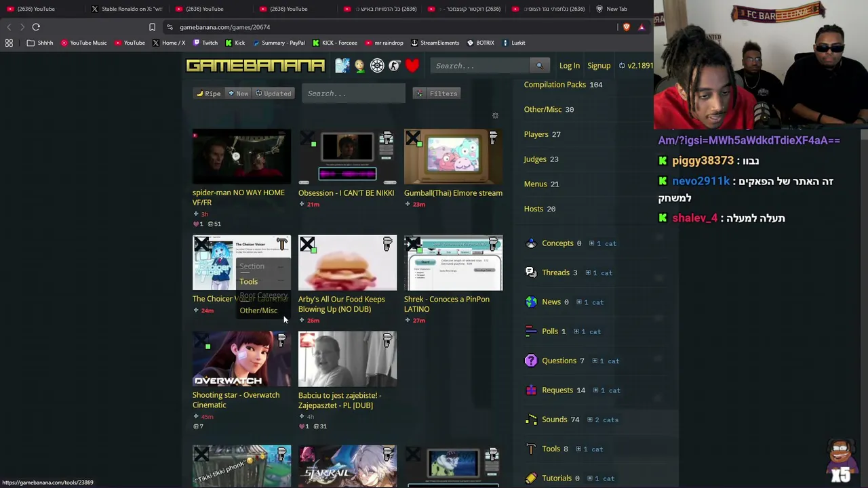Expand the Concepts '1 cat' category list

tap(602, 243)
